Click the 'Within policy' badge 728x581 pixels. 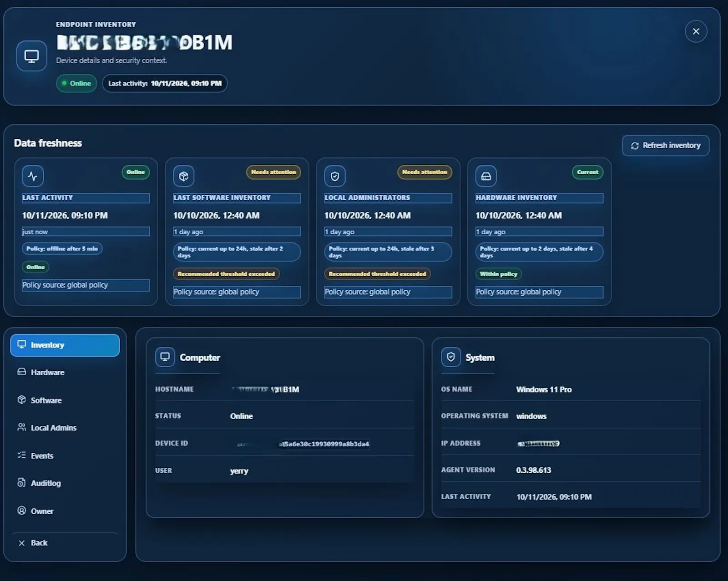[x=499, y=274]
